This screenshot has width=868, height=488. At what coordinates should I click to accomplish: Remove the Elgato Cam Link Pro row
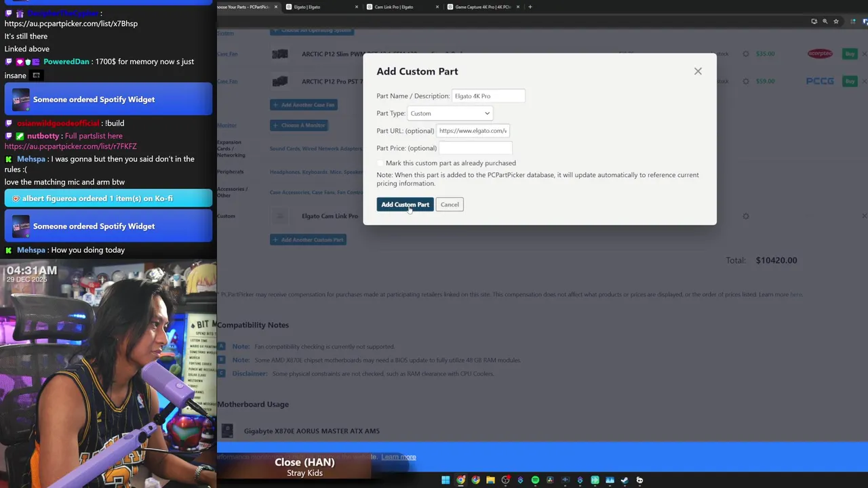click(864, 216)
